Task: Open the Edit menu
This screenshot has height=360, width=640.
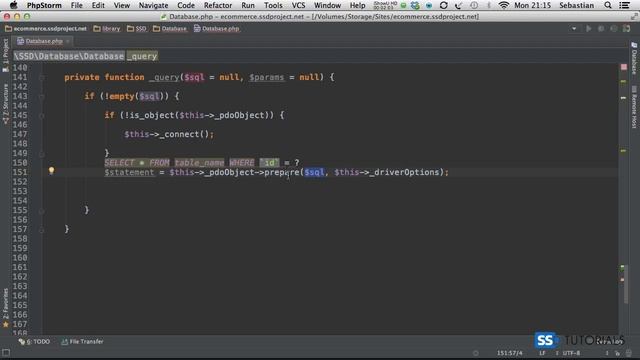Action: pos(98,5)
